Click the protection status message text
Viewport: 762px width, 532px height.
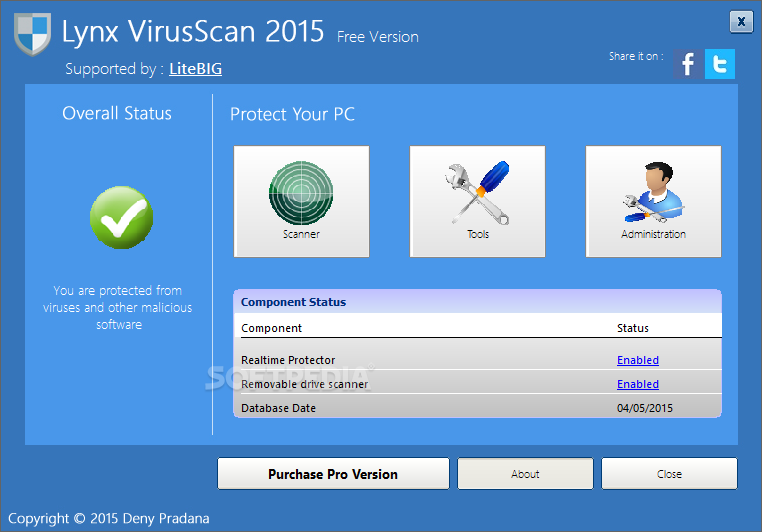click(118, 308)
